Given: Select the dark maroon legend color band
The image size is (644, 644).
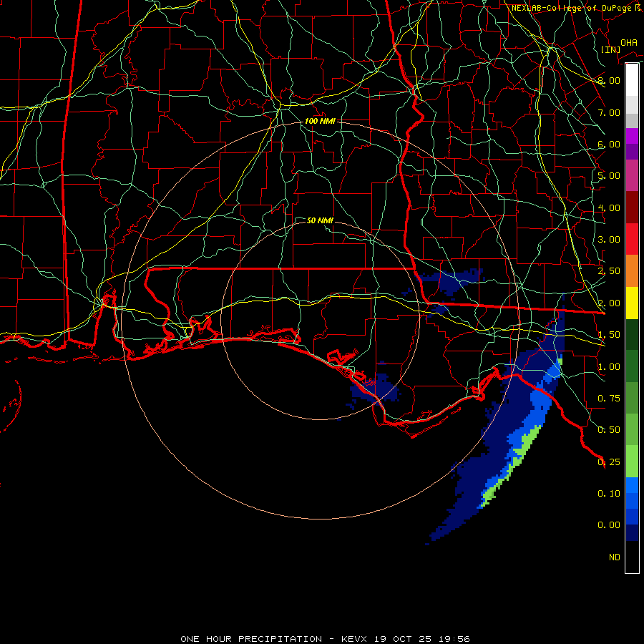Looking at the screenshot, I should [x=632, y=208].
